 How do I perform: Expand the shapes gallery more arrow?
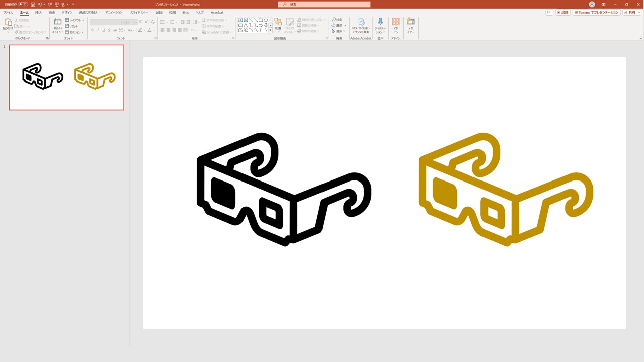(x=271, y=30)
